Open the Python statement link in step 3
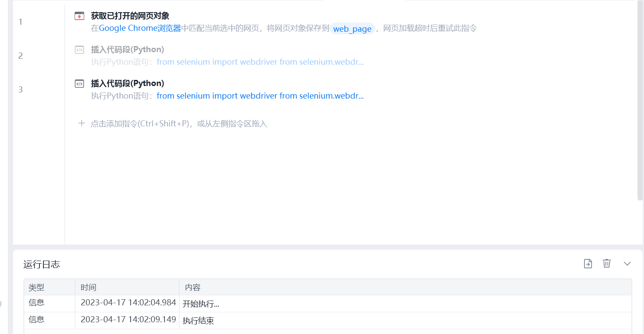 pyautogui.click(x=260, y=96)
